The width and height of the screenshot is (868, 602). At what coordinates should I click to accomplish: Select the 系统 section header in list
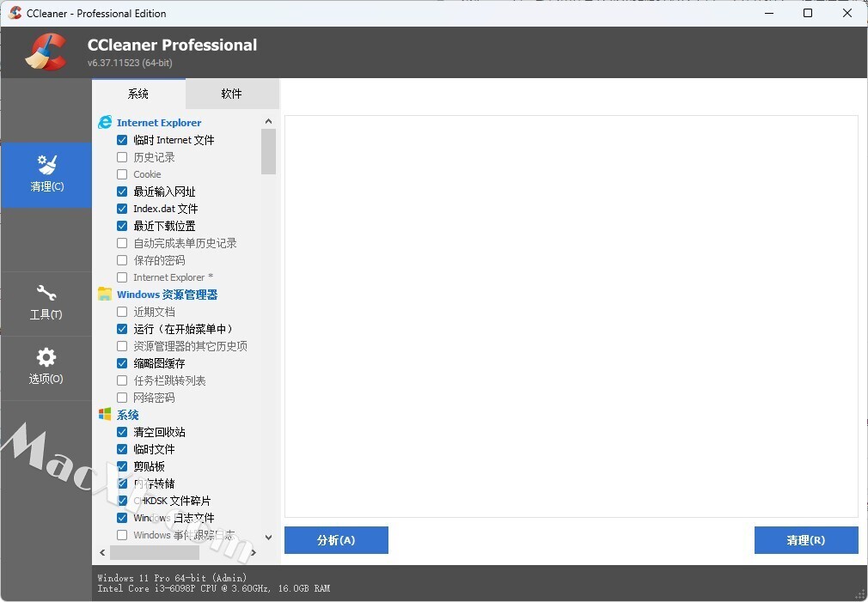128,415
